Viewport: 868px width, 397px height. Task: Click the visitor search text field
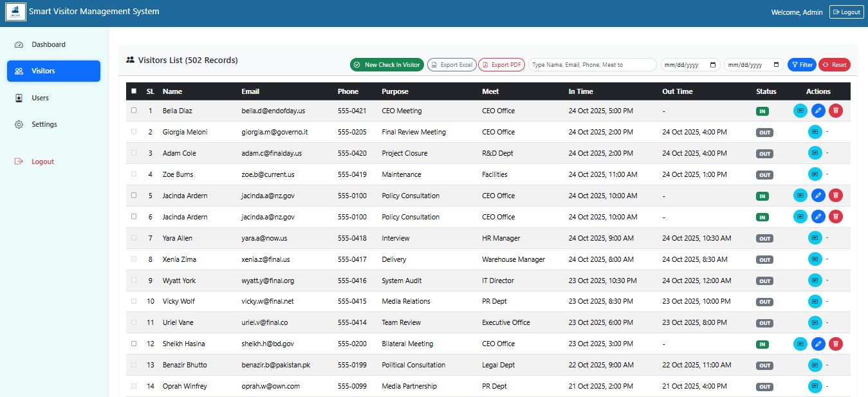tap(592, 65)
